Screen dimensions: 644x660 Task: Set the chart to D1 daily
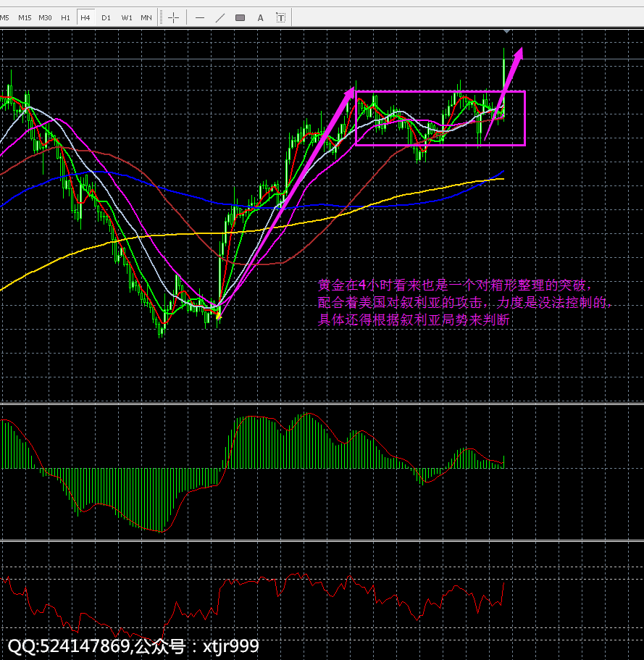[106, 17]
